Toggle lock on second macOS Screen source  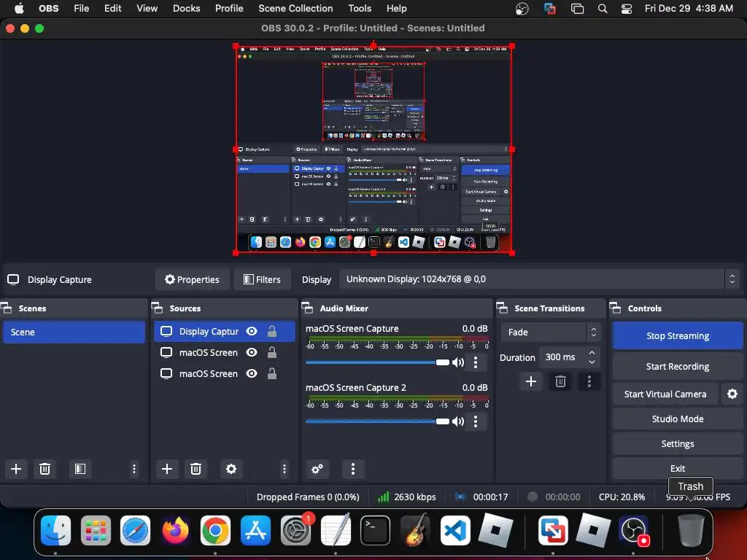tap(272, 374)
